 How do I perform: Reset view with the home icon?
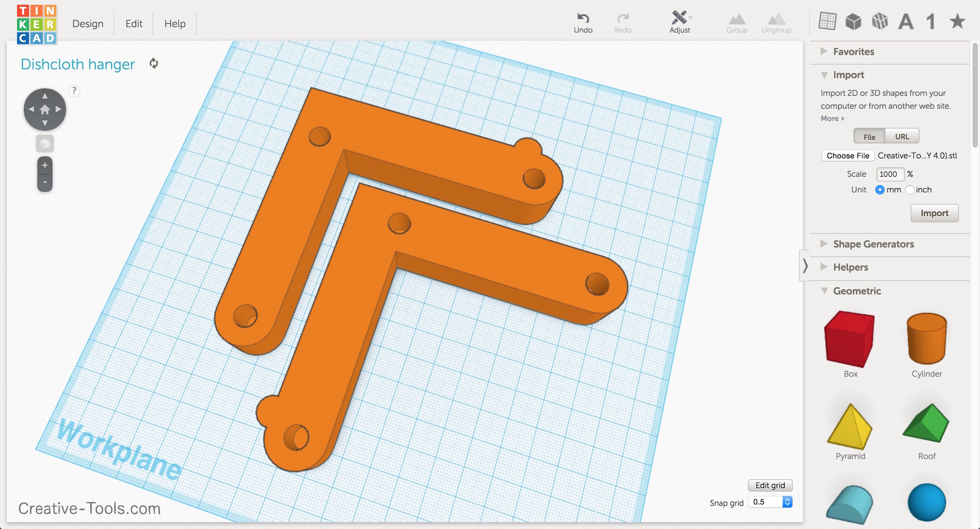(x=45, y=109)
